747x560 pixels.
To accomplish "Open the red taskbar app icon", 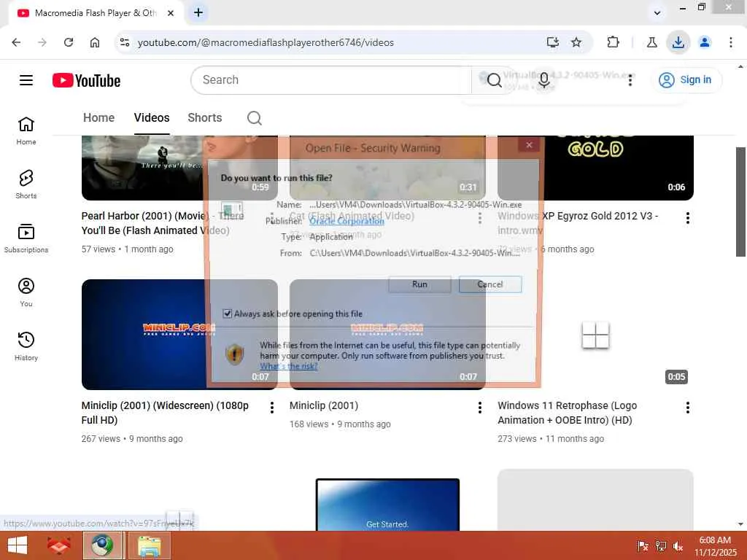I will tap(59, 545).
